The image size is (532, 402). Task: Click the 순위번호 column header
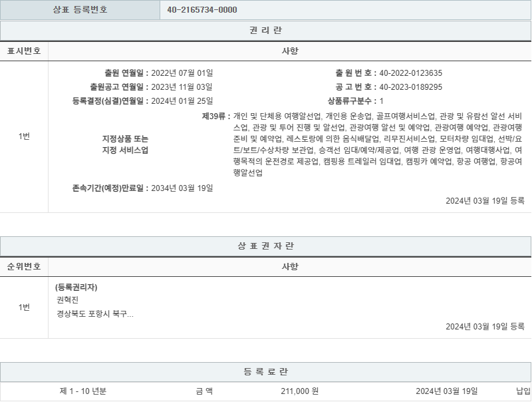(24, 266)
